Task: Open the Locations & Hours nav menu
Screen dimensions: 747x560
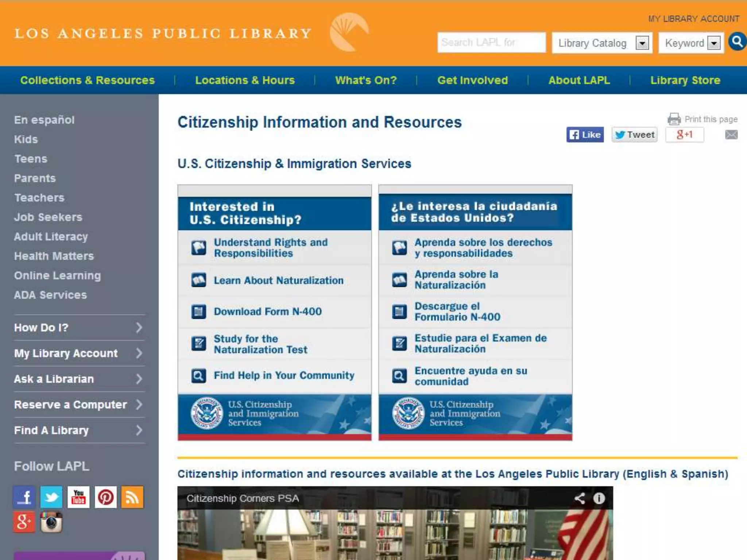Action: (245, 80)
